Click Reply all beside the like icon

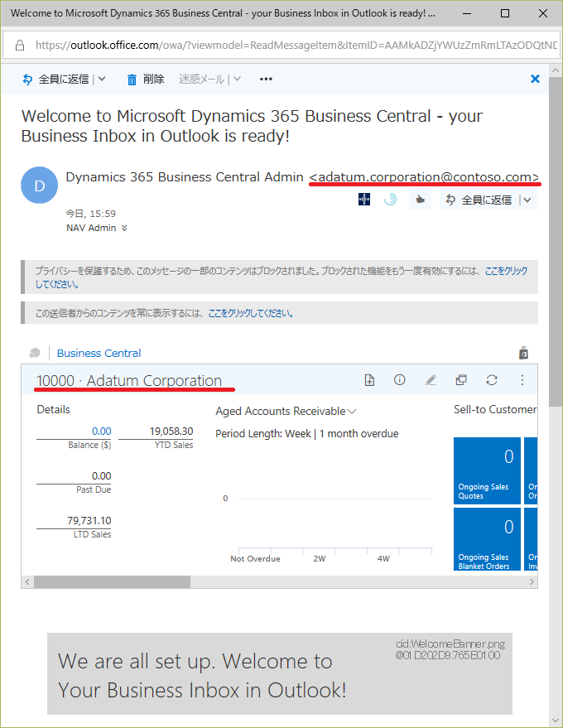pos(479,200)
